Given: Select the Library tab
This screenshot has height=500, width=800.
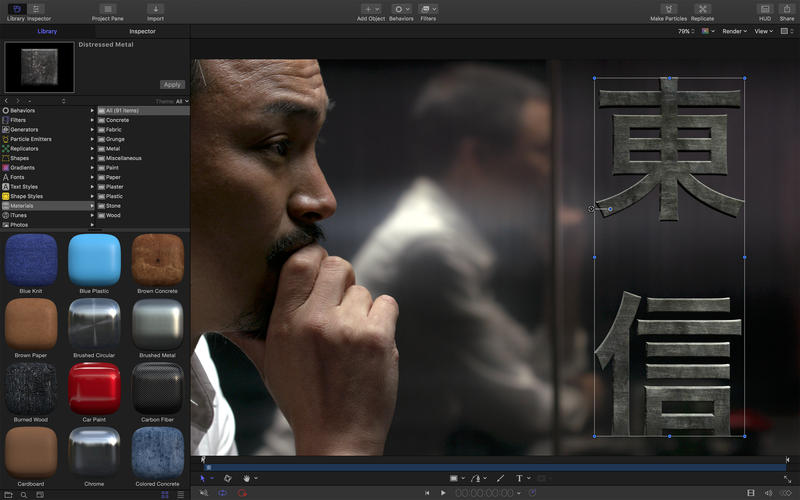Looking at the screenshot, I should click(x=47, y=31).
